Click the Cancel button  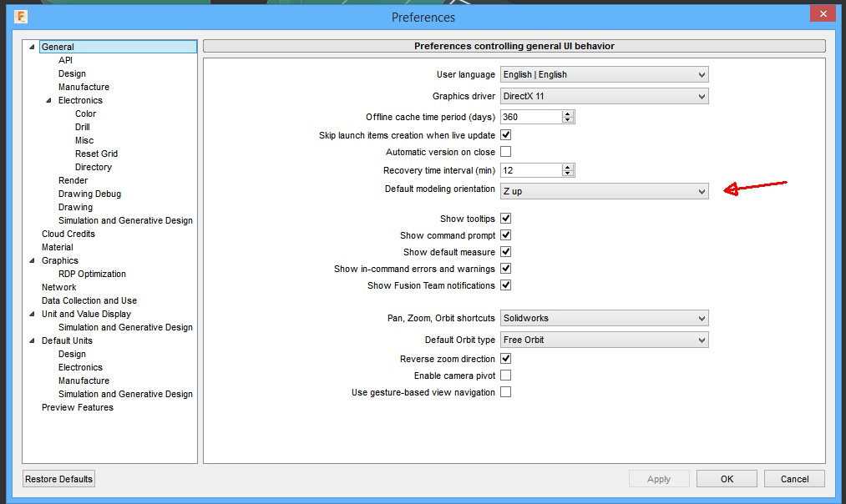pyautogui.click(x=794, y=479)
